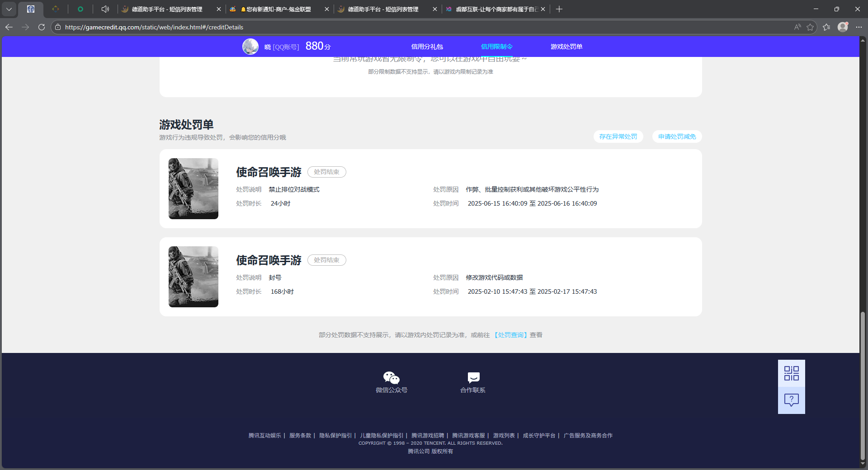Open the 信用分礼包 nav item

[x=427, y=47]
